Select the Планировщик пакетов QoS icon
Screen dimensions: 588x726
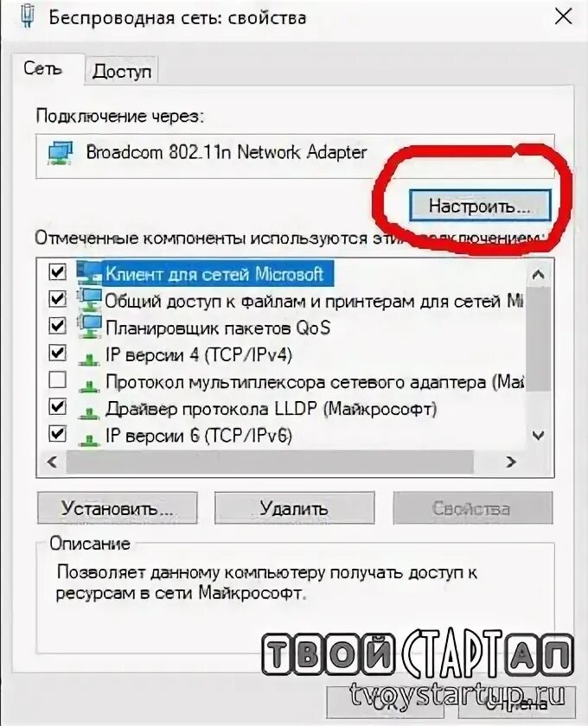tap(89, 327)
